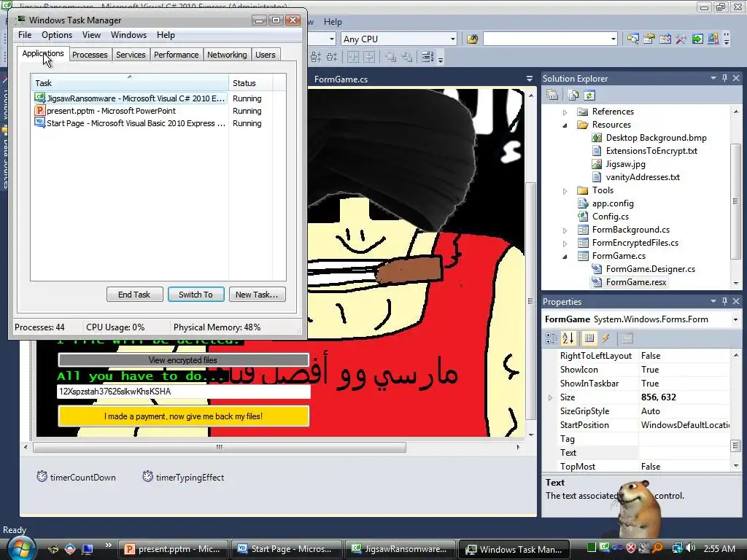Collapse FormGame.cs node
Image resolution: width=747 pixels, height=560 pixels.
[x=565, y=257]
